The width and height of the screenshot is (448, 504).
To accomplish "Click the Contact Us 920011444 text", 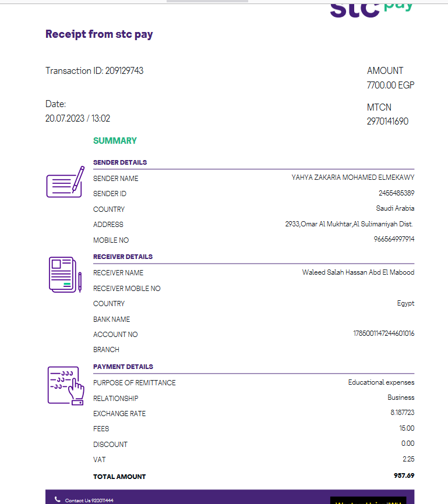I will [89, 501].
